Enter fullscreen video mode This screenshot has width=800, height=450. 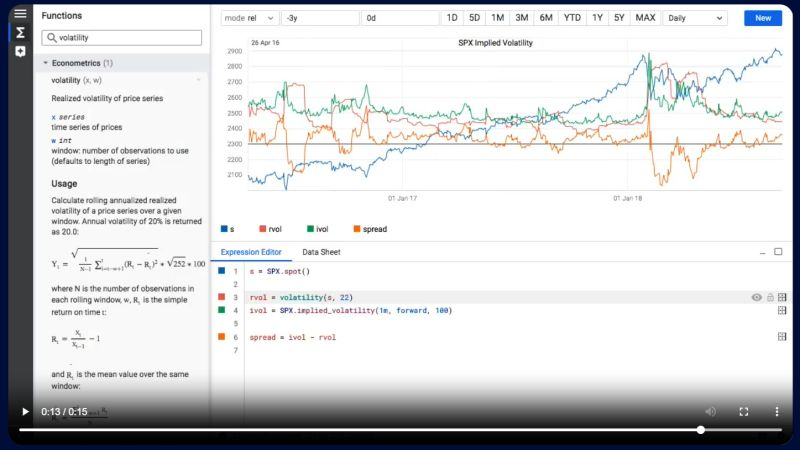(x=744, y=412)
